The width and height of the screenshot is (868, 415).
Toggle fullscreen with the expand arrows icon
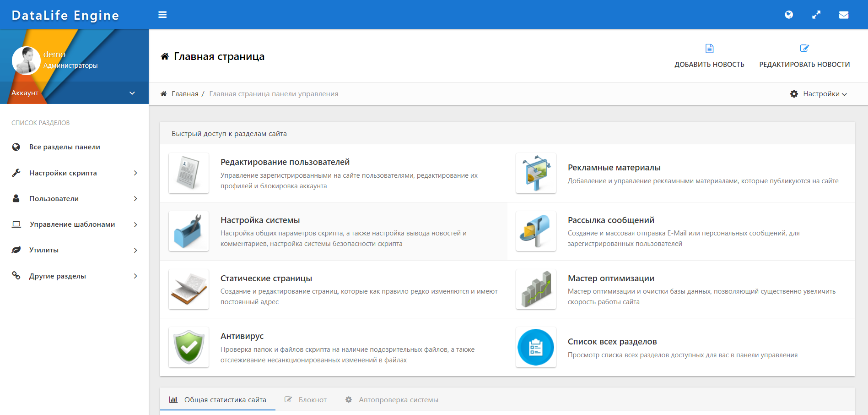[x=816, y=15]
